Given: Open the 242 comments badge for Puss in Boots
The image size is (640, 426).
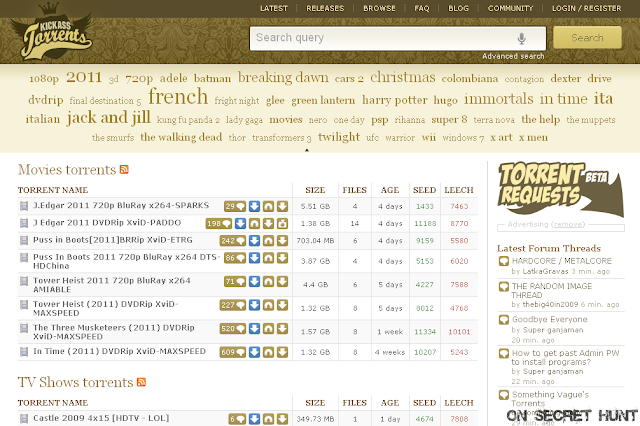Looking at the screenshot, I should tap(233, 241).
